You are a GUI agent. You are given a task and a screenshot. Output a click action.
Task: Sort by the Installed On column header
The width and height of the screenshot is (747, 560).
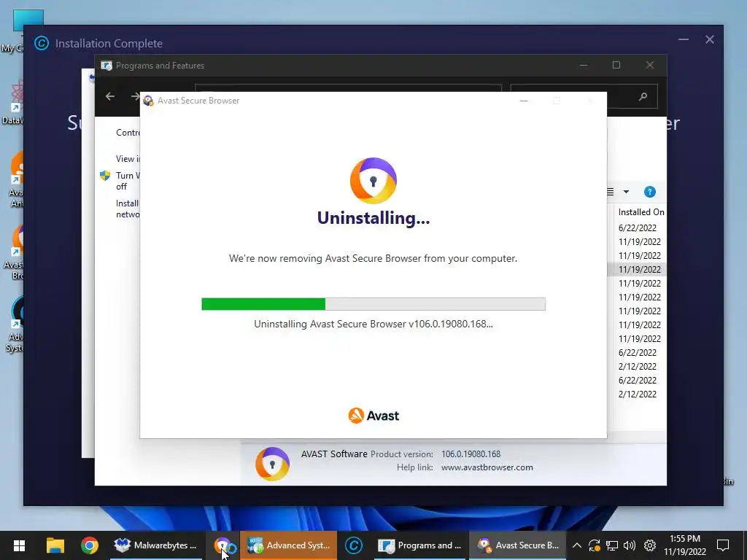(640, 212)
